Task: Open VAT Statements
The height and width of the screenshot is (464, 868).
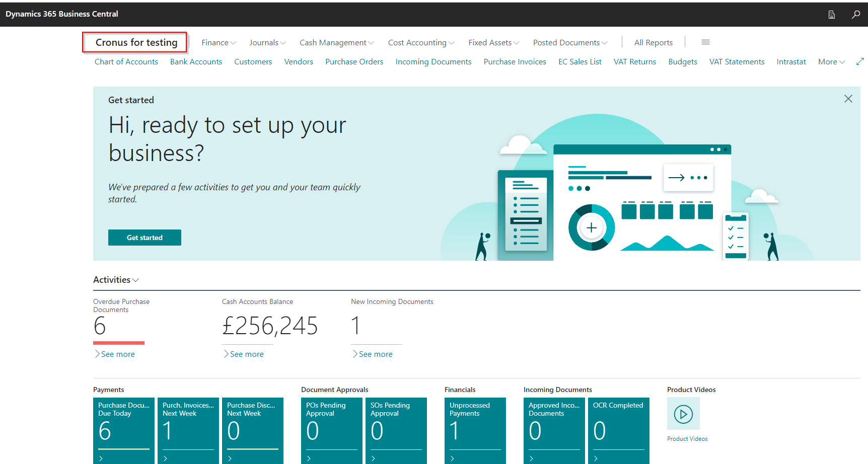Action: pyautogui.click(x=737, y=62)
